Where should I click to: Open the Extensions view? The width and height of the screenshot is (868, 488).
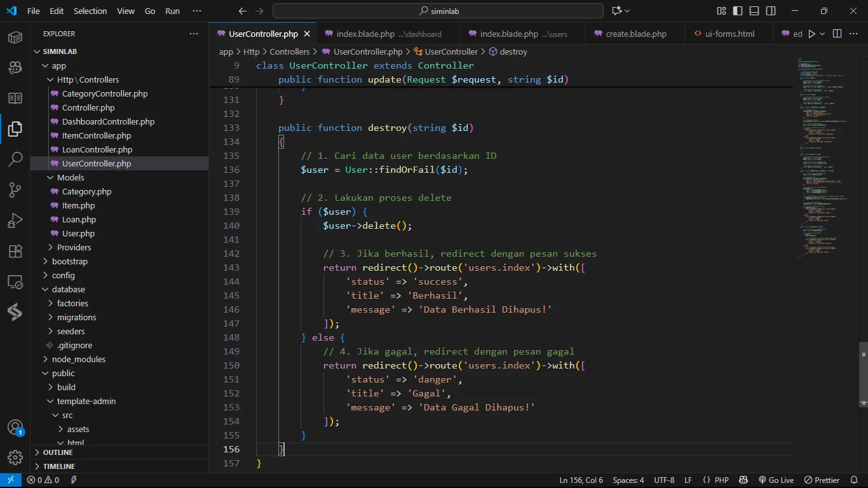15,251
